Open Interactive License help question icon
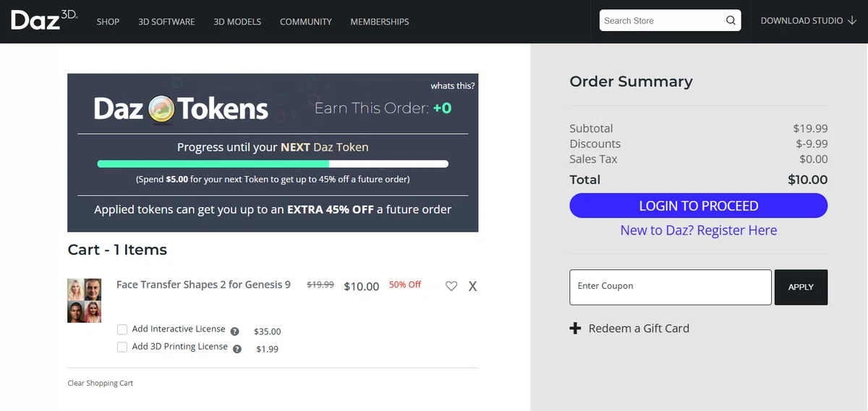This screenshot has height=411, width=868. click(234, 331)
